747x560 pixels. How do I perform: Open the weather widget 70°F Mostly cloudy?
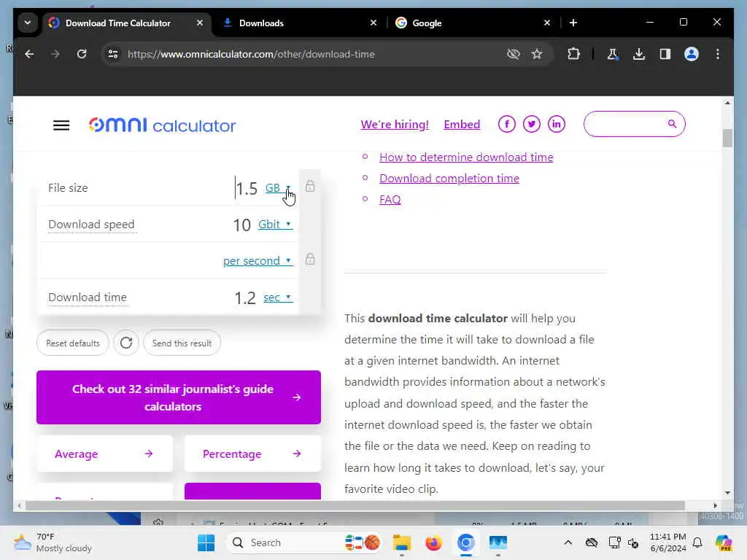53,542
